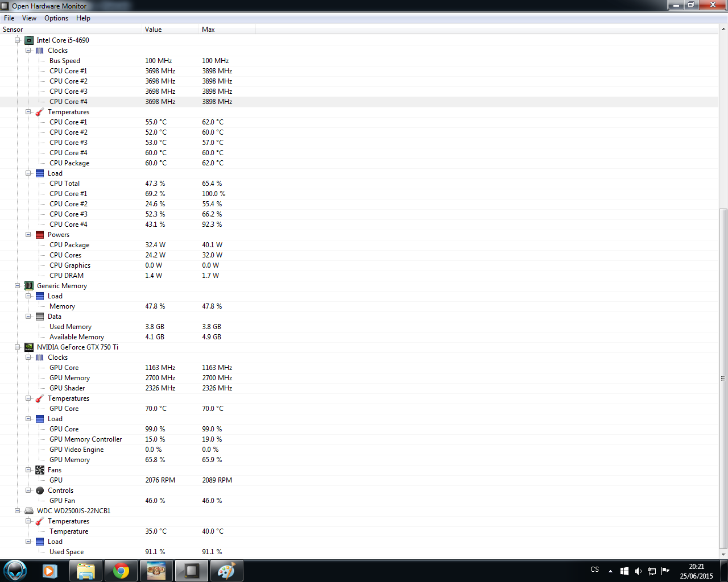This screenshot has width=728, height=582.
Task: Select the GPU Memory Controller row
Action: pyautogui.click(x=359, y=439)
